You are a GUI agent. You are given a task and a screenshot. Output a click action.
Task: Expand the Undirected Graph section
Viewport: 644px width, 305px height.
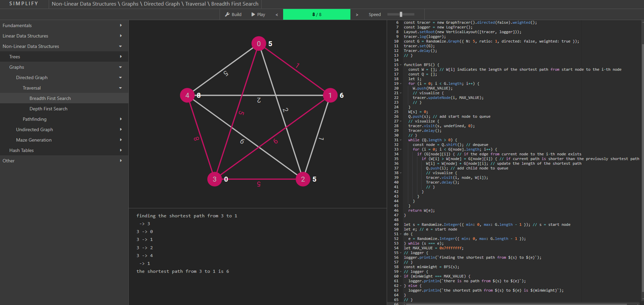tap(64, 129)
